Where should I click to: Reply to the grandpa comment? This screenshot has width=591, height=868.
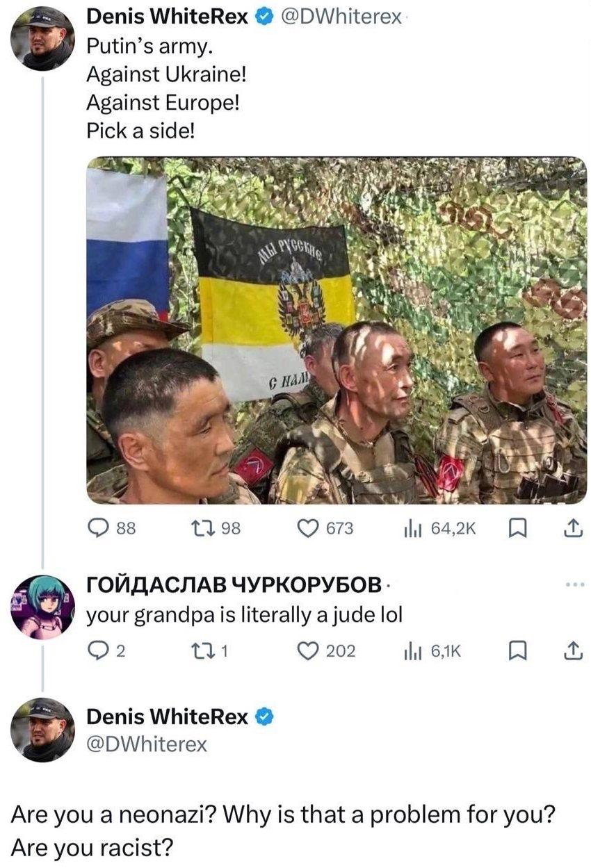pyautogui.click(x=106, y=651)
